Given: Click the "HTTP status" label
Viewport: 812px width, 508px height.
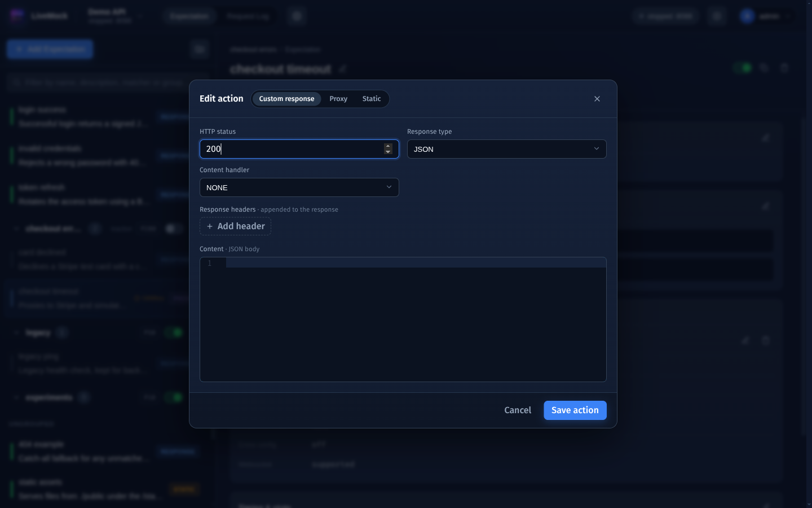Looking at the screenshot, I should (218, 132).
